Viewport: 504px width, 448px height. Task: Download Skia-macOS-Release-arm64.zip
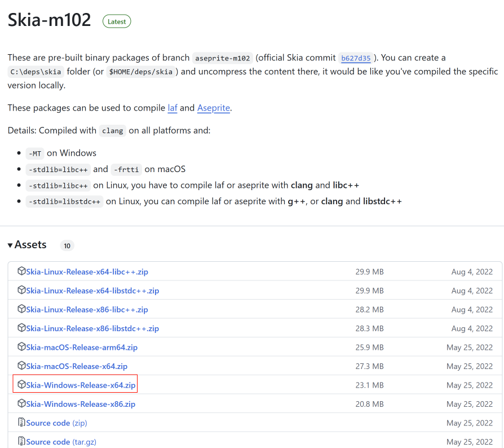pos(82,348)
